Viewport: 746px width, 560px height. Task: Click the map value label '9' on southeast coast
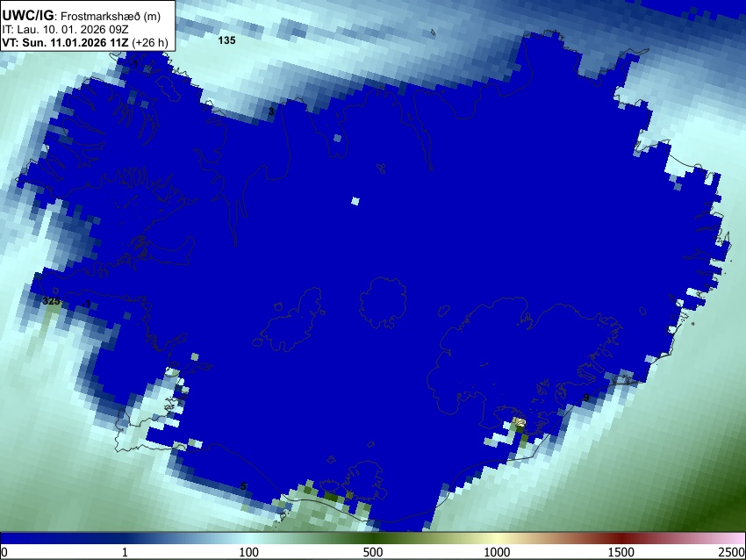pos(586,398)
